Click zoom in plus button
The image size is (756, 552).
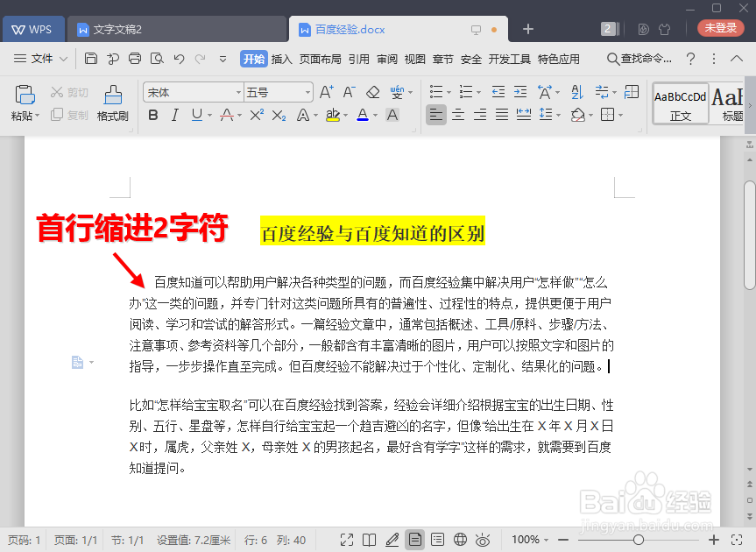click(714, 540)
